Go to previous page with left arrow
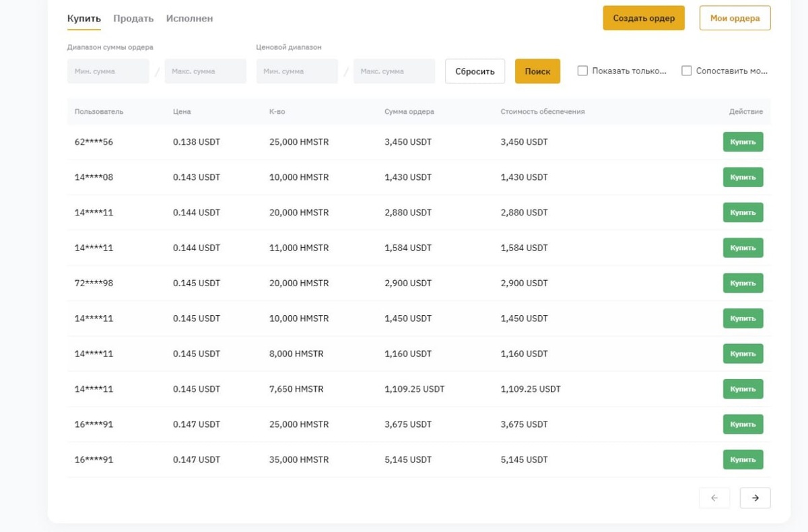 pyautogui.click(x=714, y=498)
